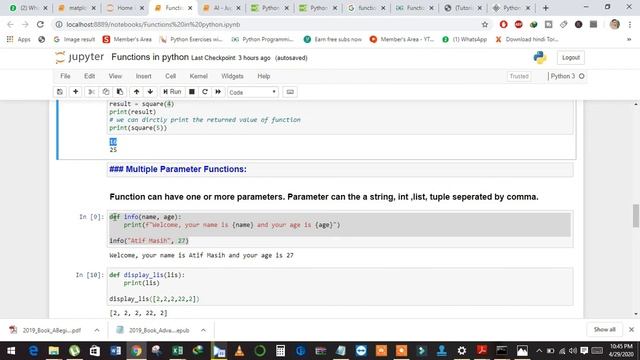Select the def info code cell
640x360 pixels.
340,229
